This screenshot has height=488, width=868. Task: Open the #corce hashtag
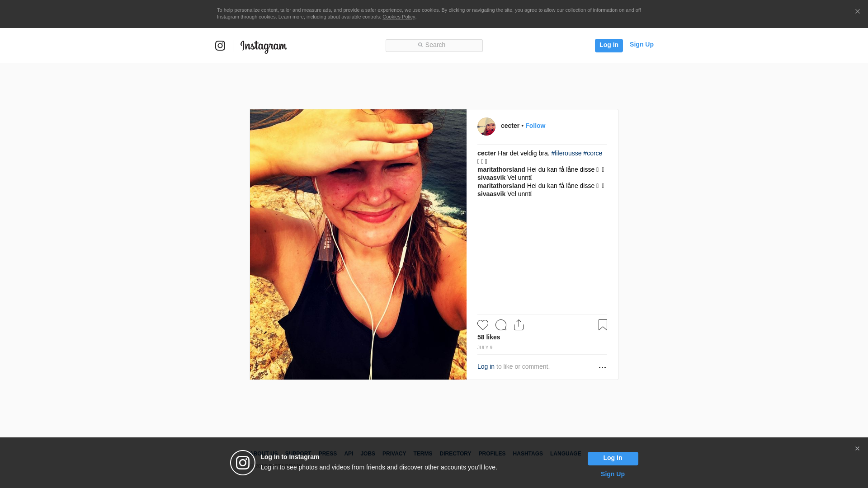click(x=593, y=153)
